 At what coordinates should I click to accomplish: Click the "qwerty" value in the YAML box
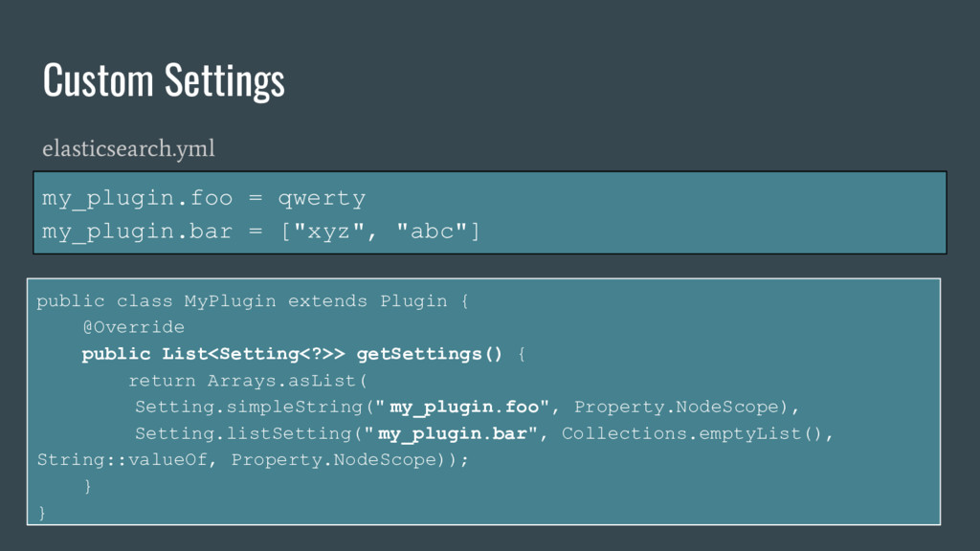pyautogui.click(x=322, y=199)
